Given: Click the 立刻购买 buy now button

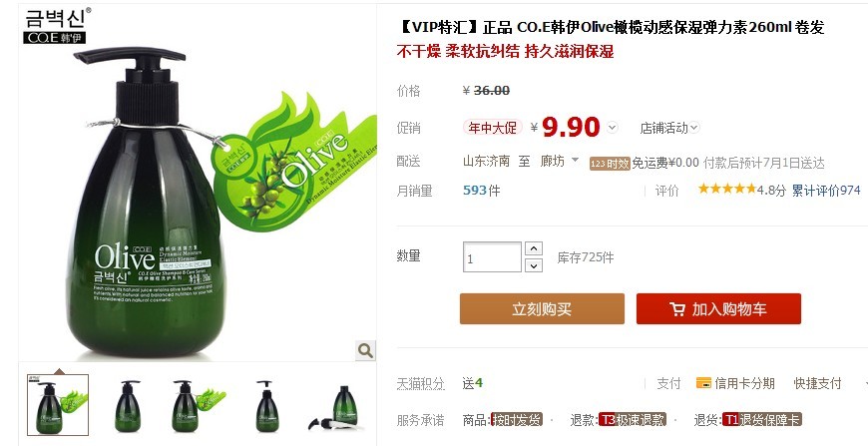Looking at the screenshot, I should (x=542, y=308).
